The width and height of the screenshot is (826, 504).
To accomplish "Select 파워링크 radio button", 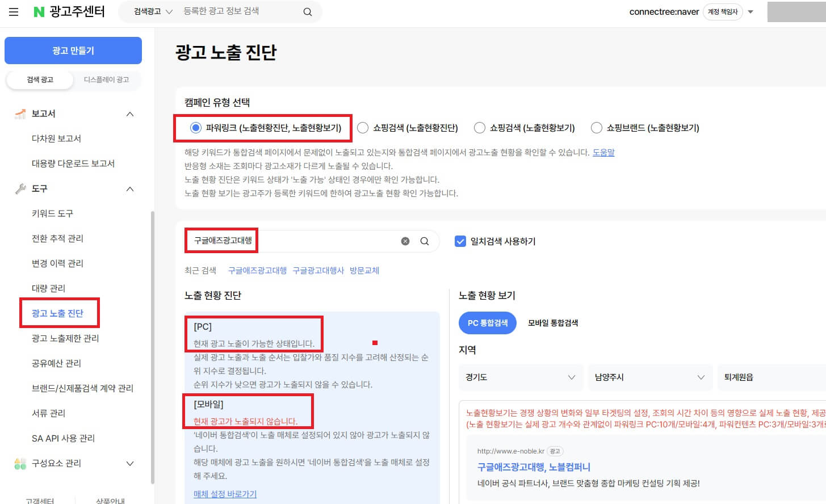I will pos(196,128).
